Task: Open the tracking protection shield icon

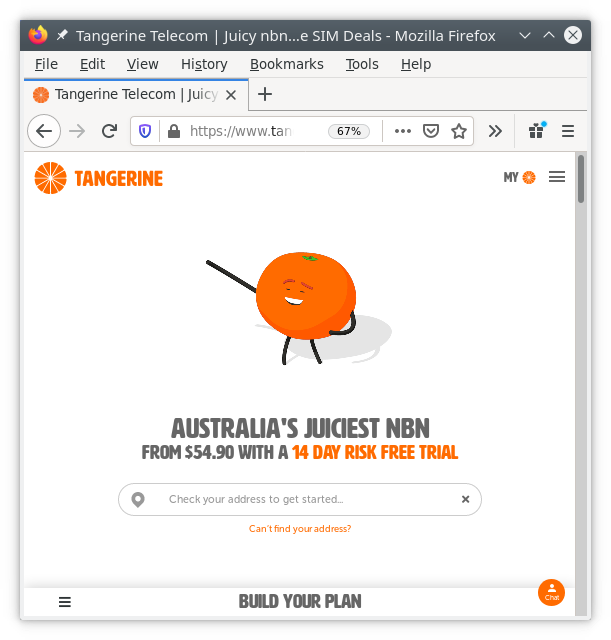Action: pos(145,131)
